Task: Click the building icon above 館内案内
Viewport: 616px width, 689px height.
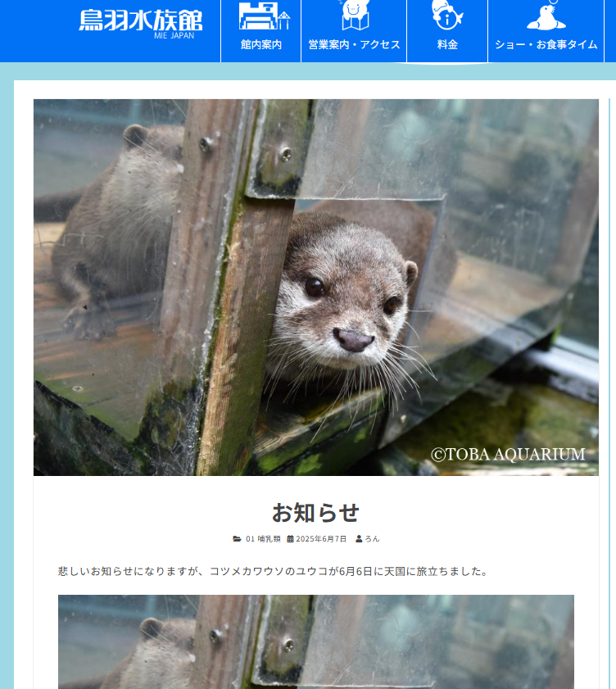Action: [264, 16]
